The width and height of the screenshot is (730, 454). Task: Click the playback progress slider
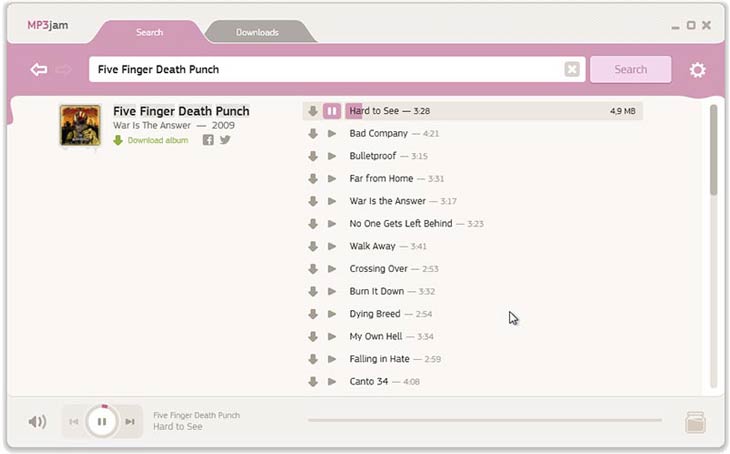[x=484, y=420]
